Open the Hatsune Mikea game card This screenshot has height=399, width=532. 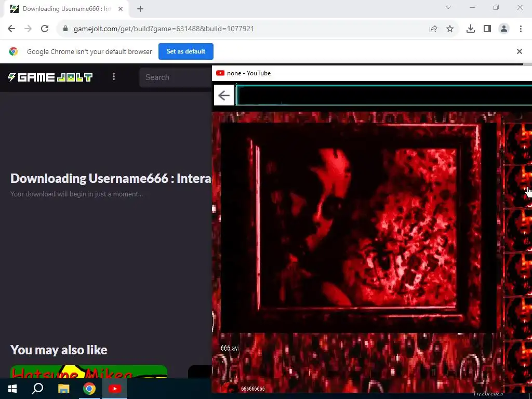(x=89, y=372)
